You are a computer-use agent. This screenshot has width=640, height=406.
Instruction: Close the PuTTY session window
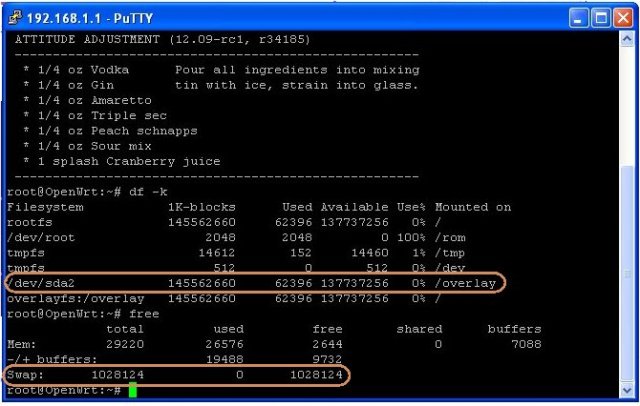[626, 15]
